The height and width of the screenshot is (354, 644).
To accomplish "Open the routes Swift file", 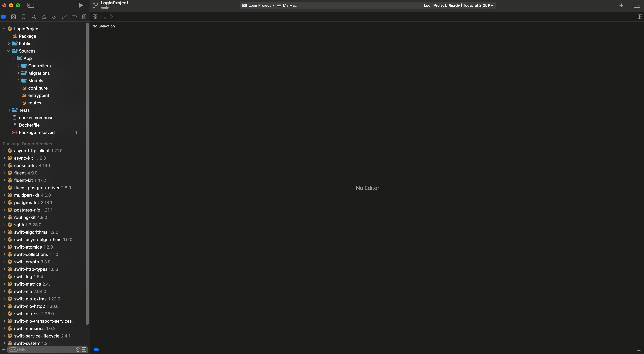I will 35,103.
